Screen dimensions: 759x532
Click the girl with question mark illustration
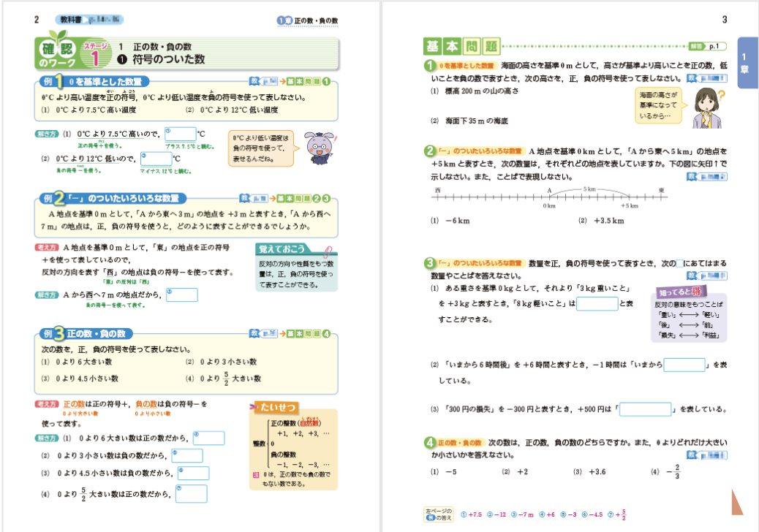click(x=709, y=107)
